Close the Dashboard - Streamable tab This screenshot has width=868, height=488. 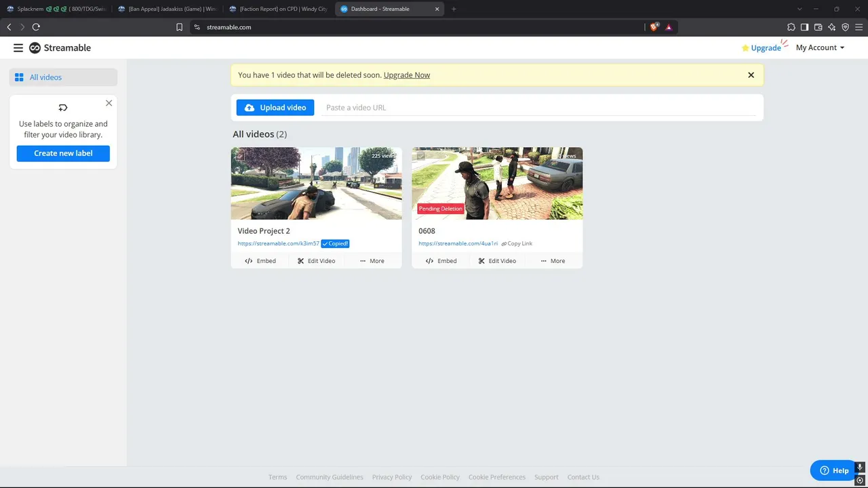tap(437, 9)
